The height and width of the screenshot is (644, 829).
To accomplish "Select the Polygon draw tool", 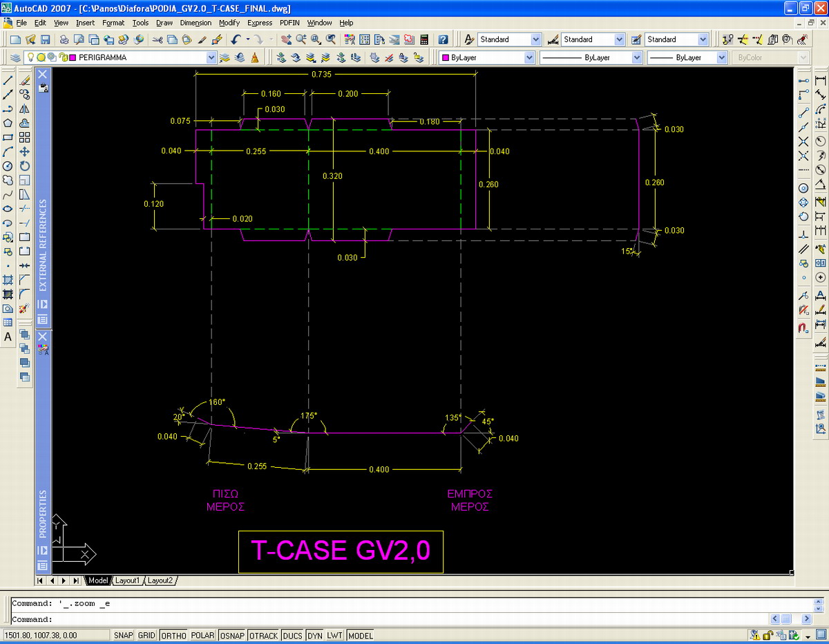I will [8, 123].
